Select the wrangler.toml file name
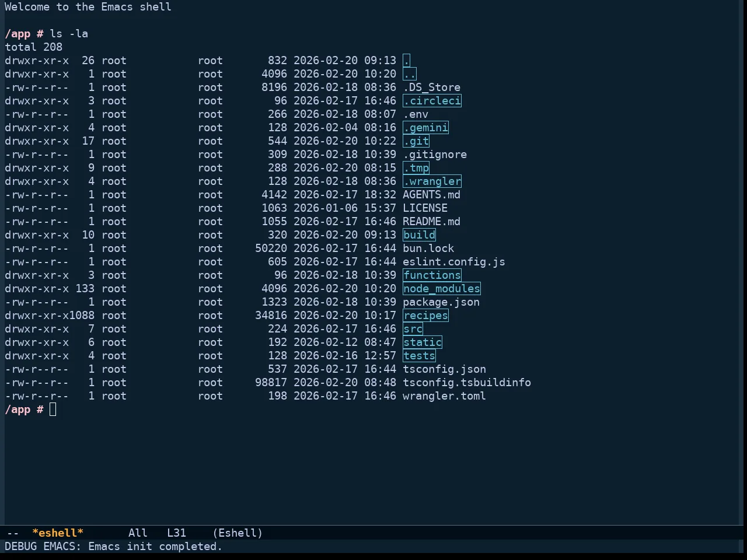Screen dimensions: 747x560 (445, 396)
